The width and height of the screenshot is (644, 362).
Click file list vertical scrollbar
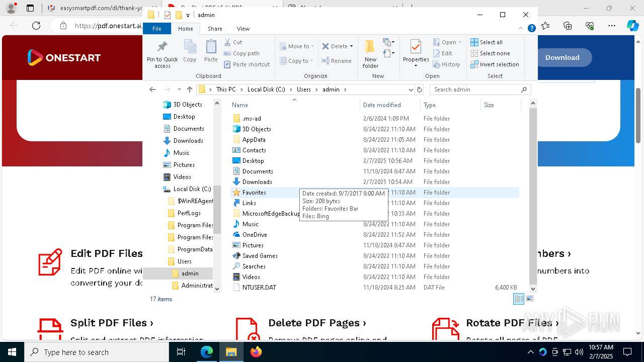click(533, 196)
